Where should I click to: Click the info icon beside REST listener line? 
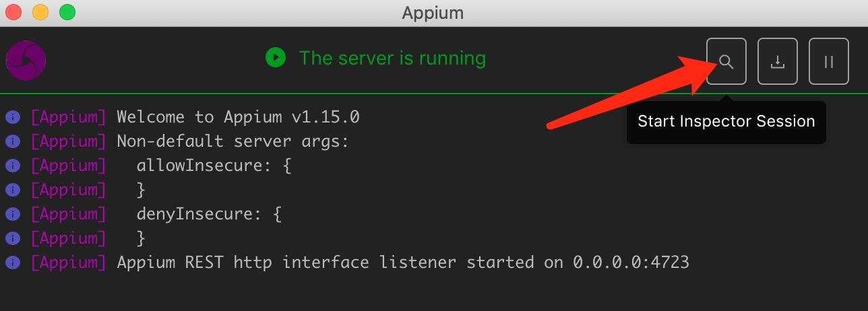[x=12, y=263]
